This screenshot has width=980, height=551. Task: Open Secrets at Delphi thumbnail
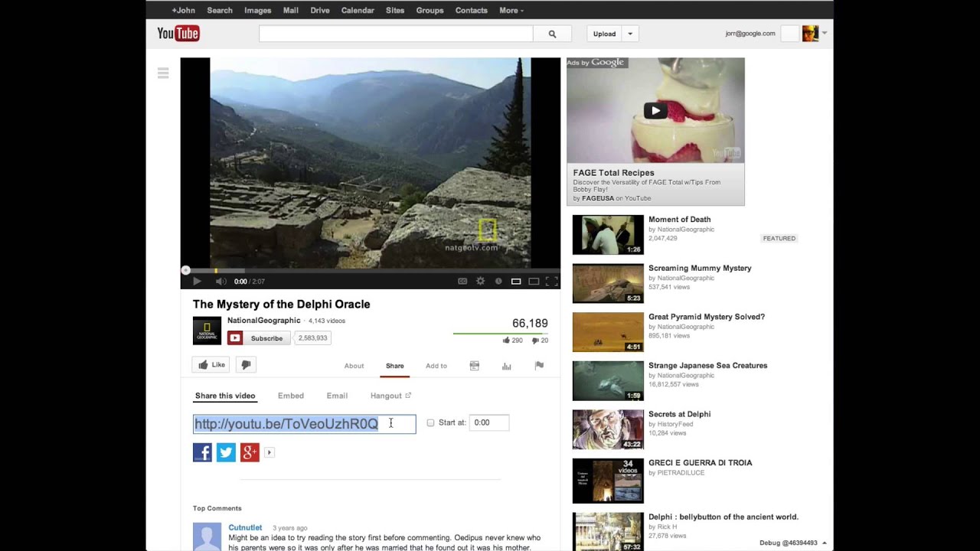[x=608, y=429]
